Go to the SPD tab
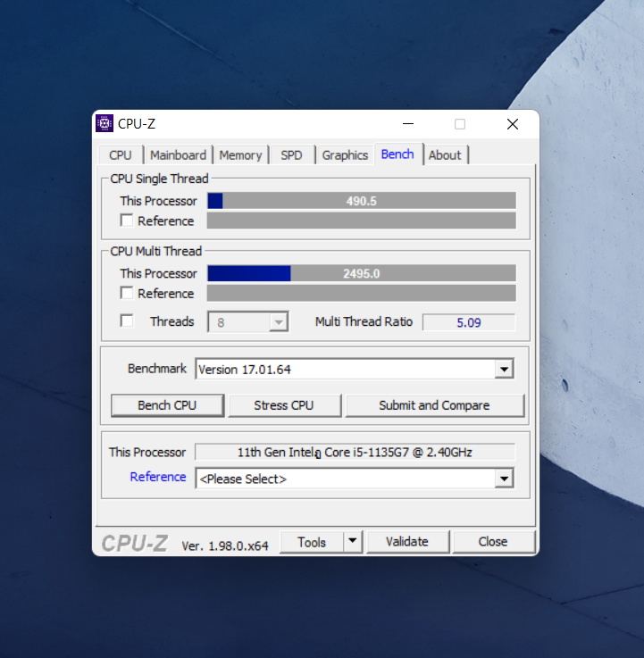This screenshot has height=658, width=644. pos(291,155)
